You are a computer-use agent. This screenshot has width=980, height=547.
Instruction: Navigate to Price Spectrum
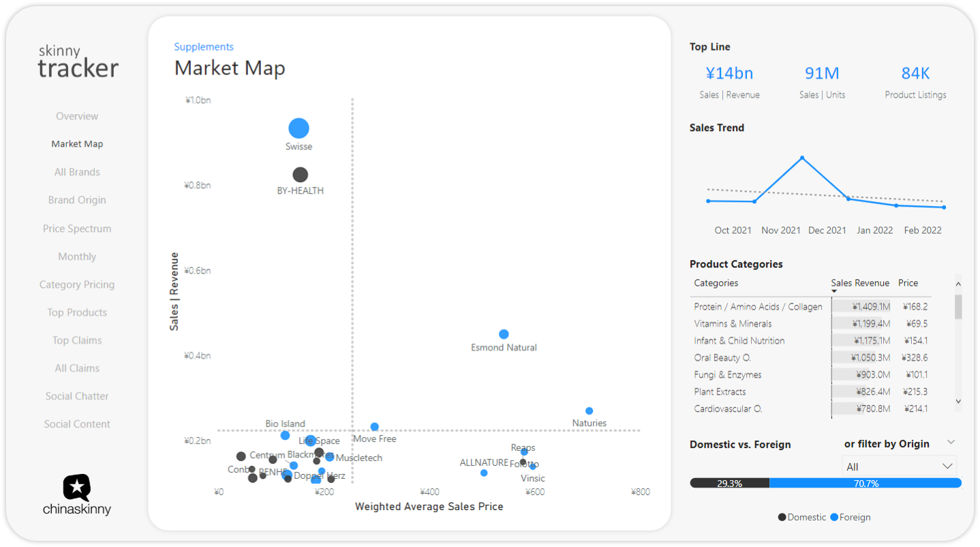[77, 228]
